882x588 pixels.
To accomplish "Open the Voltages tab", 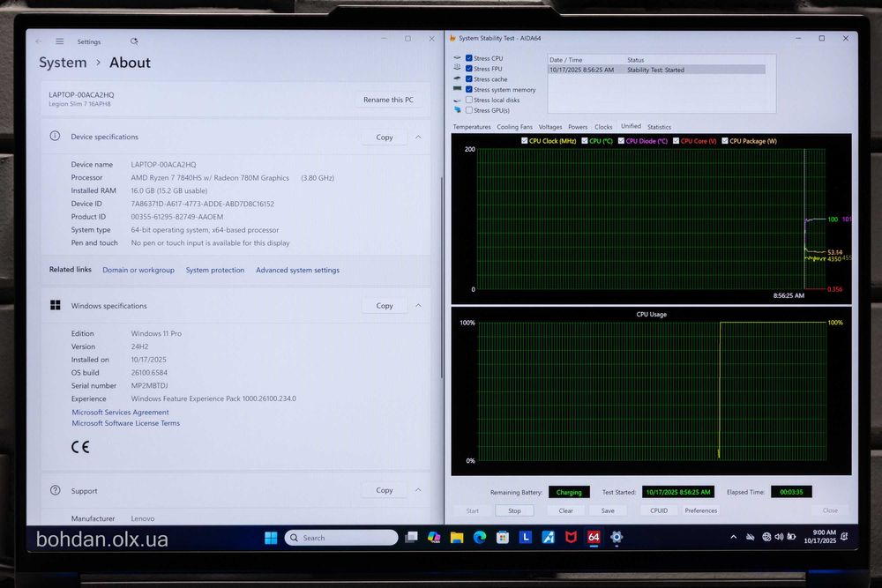I will pyautogui.click(x=550, y=126).
